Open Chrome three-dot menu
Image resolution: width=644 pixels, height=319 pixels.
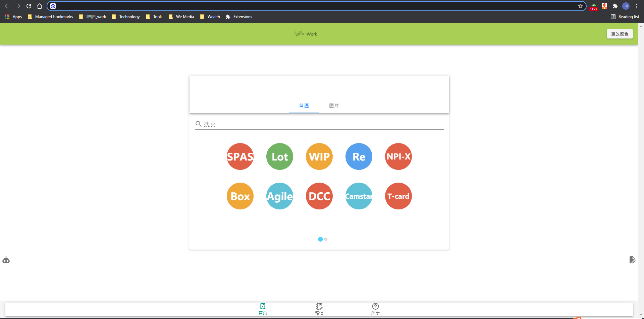point(637,6)
